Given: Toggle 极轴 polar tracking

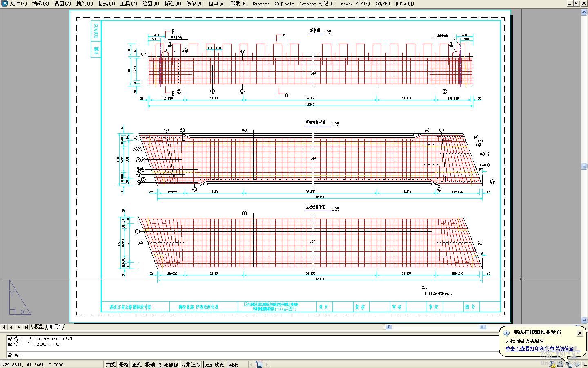Looking at the screenshot, I should (x=150, y=364).
